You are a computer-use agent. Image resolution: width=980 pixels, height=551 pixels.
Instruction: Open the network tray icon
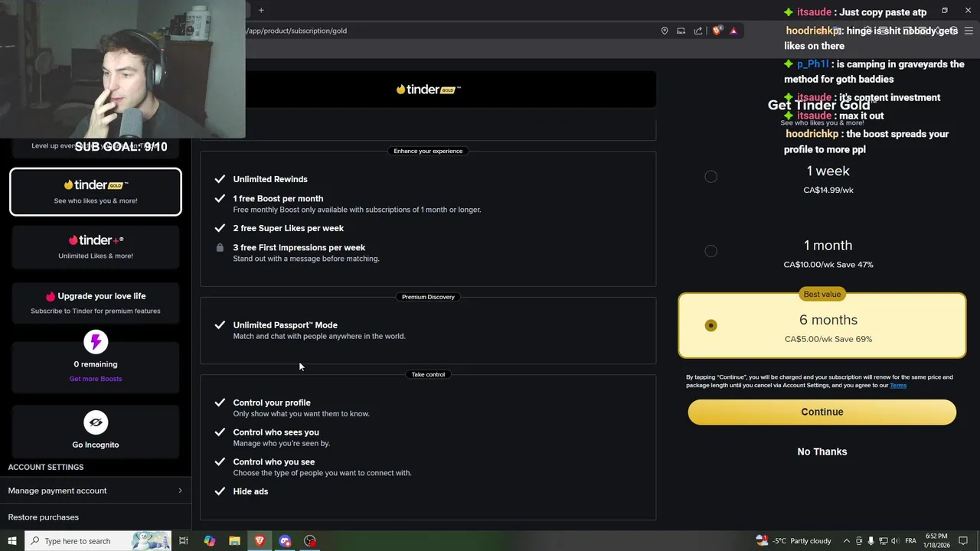tap(882, 541)
